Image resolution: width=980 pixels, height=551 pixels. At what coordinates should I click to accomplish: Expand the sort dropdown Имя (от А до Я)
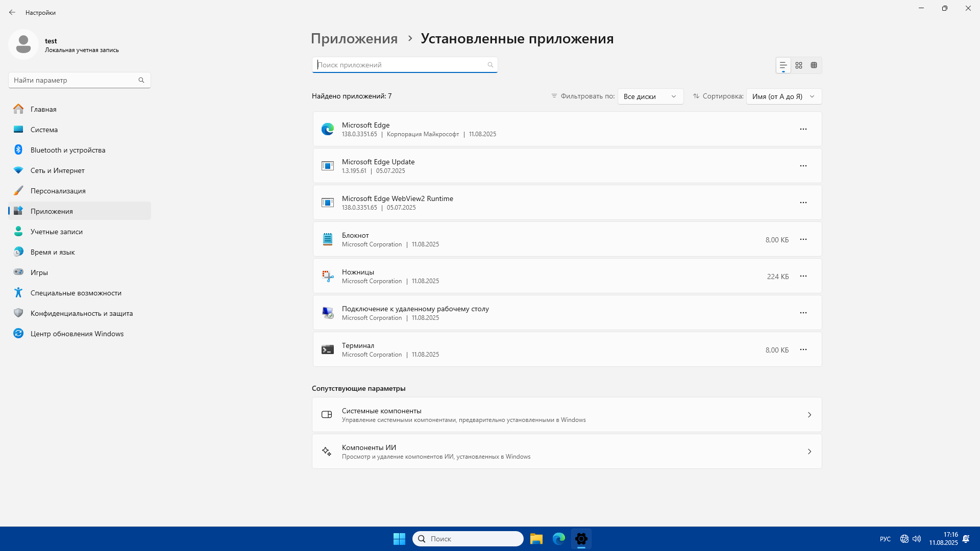783,96
